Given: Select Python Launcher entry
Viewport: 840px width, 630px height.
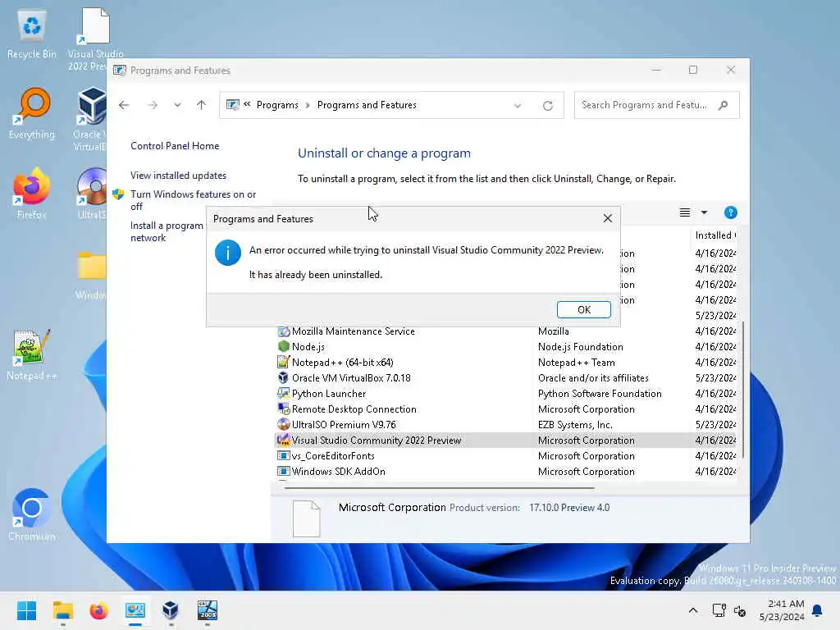Looking at the screenshot, I should coord(506,393).
